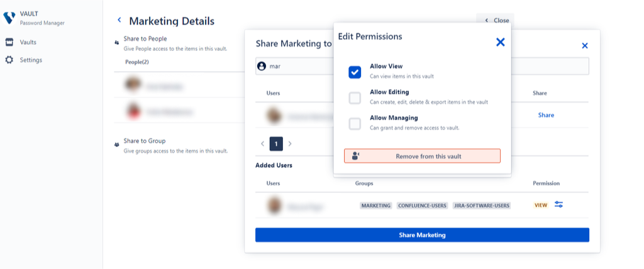Open the permission settings sliders icon

point(559,205)
